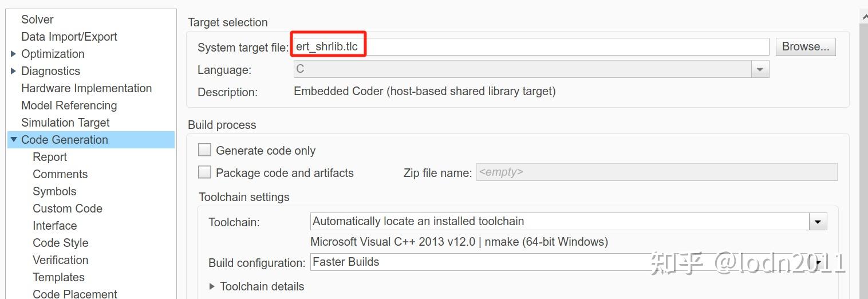Open the Simulation Target pane
The width and height of the screenshot is (868, 299).
[65, 123]
